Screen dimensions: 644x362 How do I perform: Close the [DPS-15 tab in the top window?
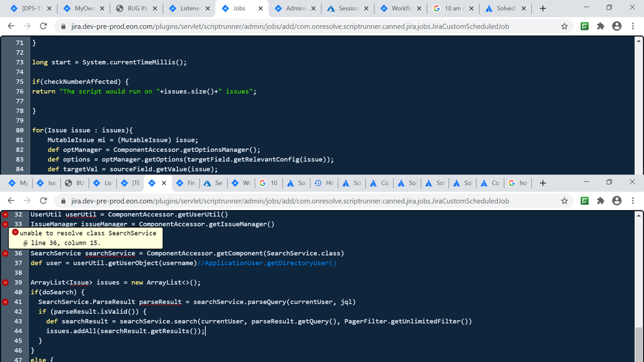click(x=49, y=8)
